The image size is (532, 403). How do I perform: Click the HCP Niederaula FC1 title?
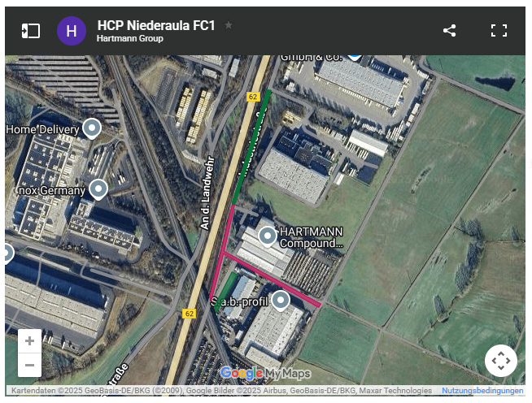pyautogui.click(x=156, y=25)
